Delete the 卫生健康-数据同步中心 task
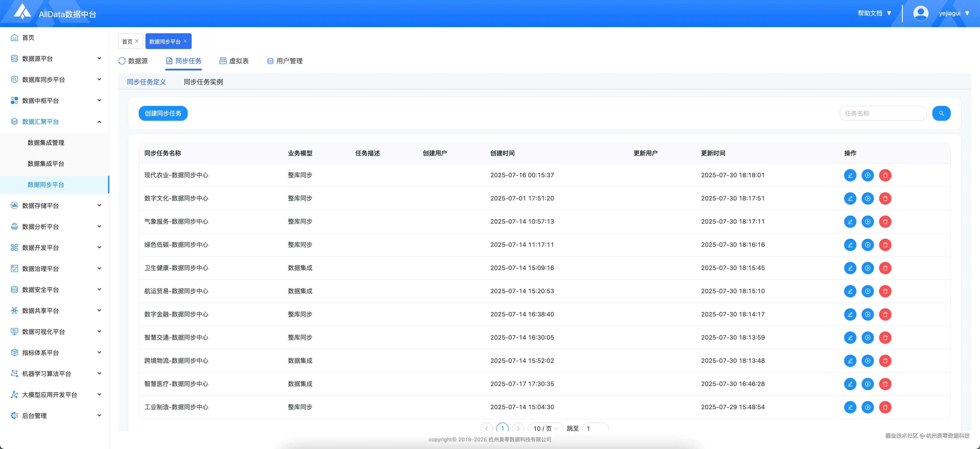The height and width of the screenshot is (449, 980). click(885, 268)
